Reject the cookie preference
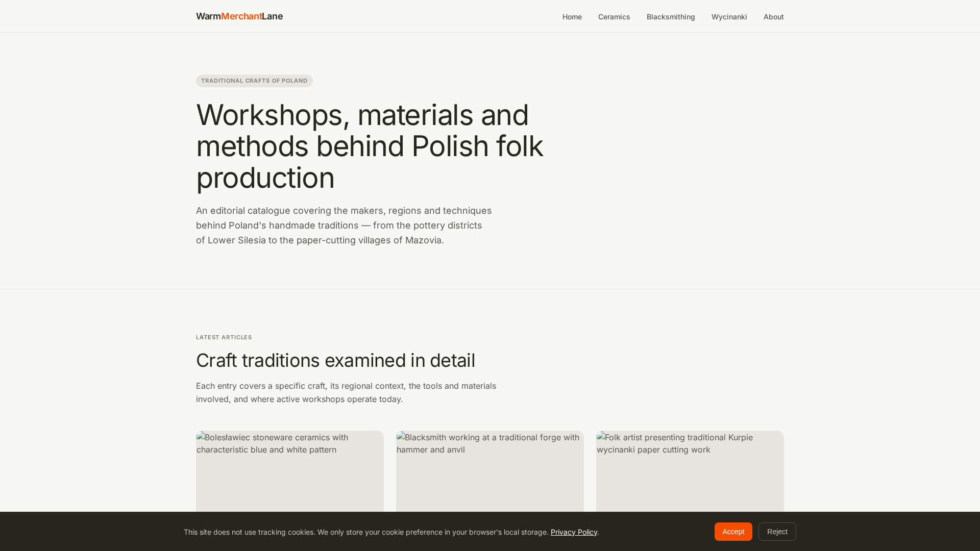The image size is (980, 551). [x=777, y=532]
